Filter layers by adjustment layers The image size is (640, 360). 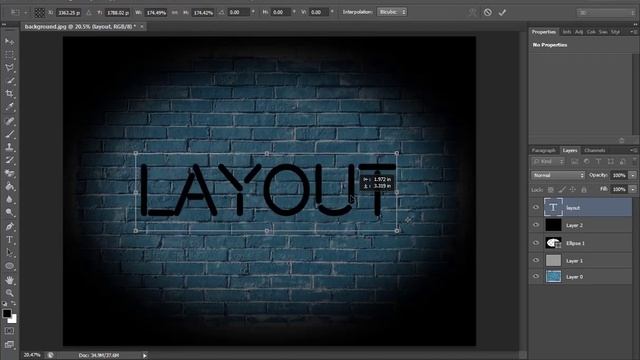587,162
